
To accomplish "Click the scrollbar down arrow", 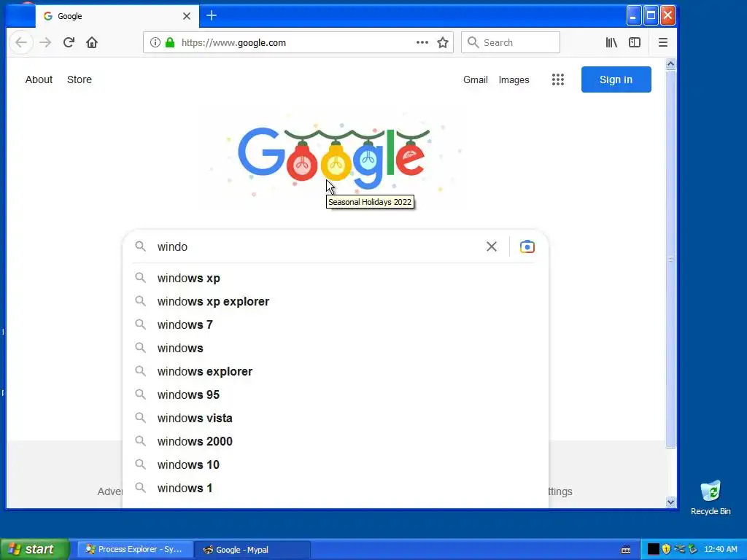I will pyautogui.click(x=671, y=502).
